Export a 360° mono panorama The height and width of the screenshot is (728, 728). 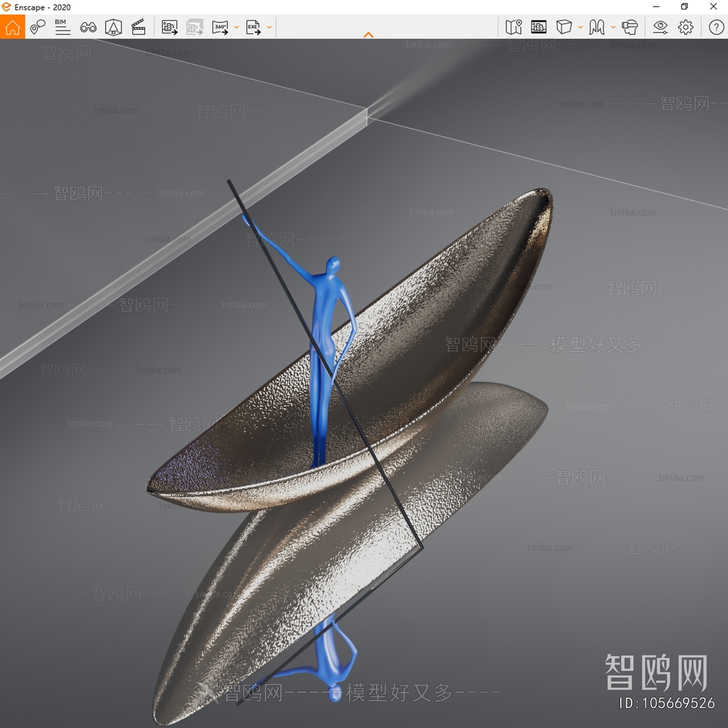(x=220, y=27)
